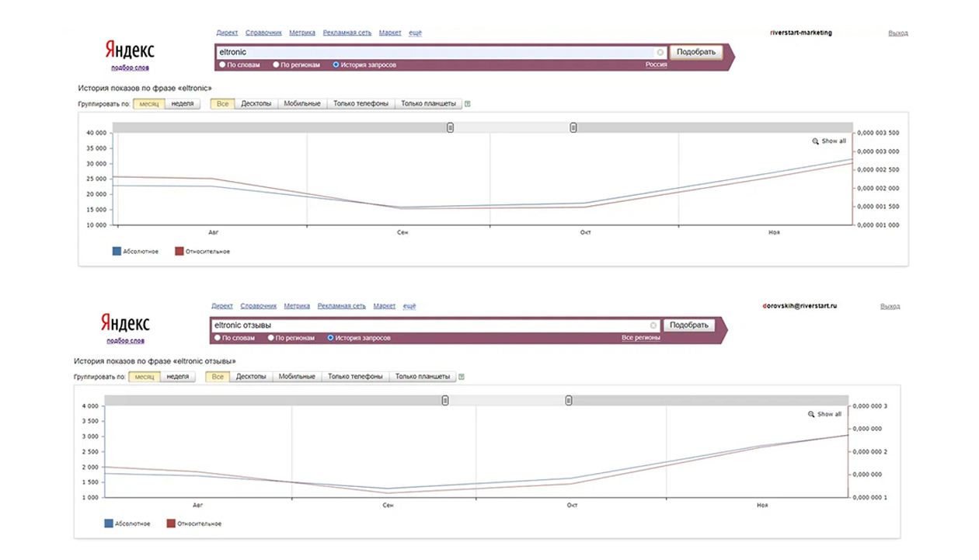Select По регионам radio in upper panel
The width and height of the screenshot is (979, 560).
point(276,65)
